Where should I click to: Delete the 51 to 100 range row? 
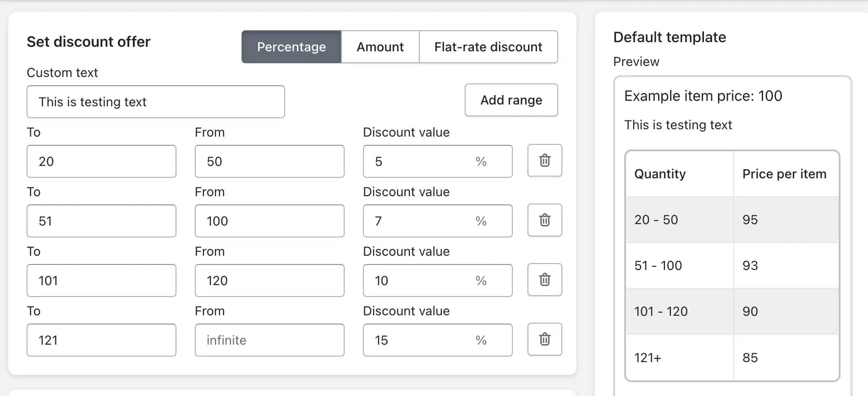click(544, 220)
